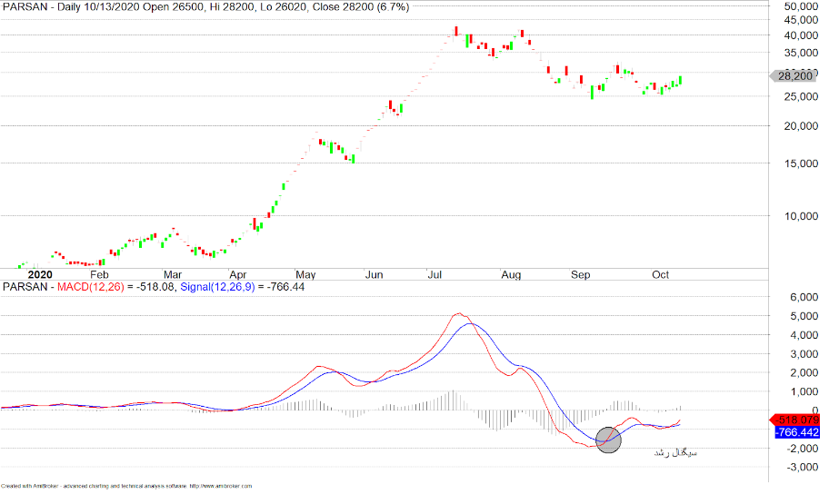This screenshot has width=829, height=504.
Task: Select the Jul month marker on the time axis
Action: [x=434, y=273]
